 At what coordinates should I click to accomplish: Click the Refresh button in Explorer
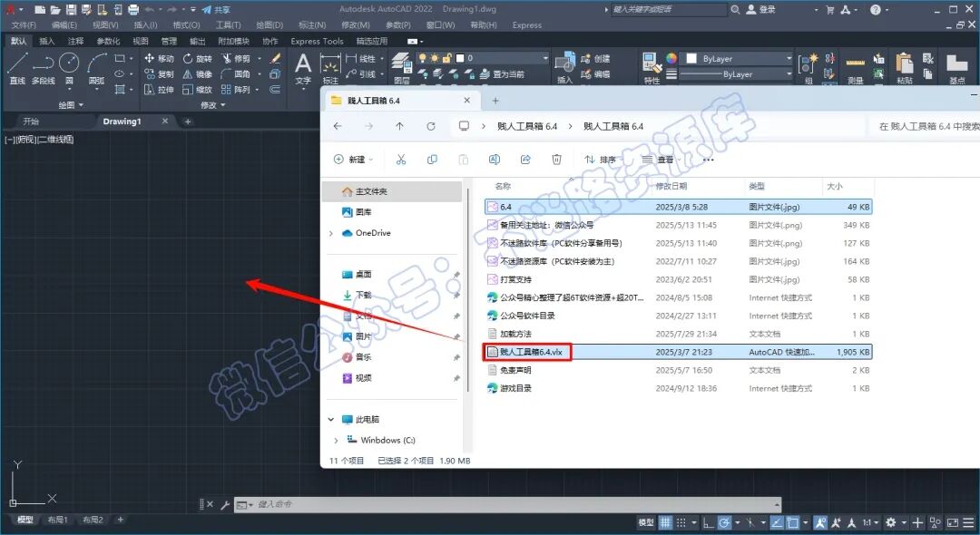[x=431, y=126]
